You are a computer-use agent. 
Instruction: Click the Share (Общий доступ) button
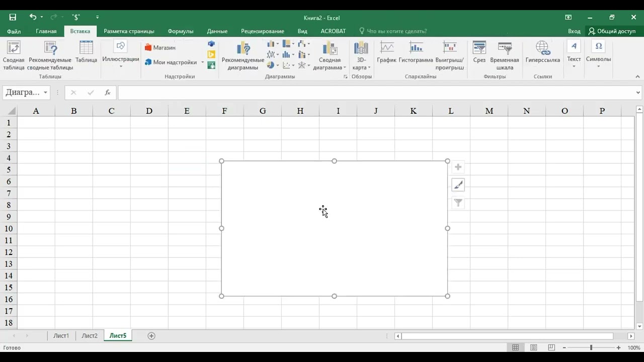(612, 31)
